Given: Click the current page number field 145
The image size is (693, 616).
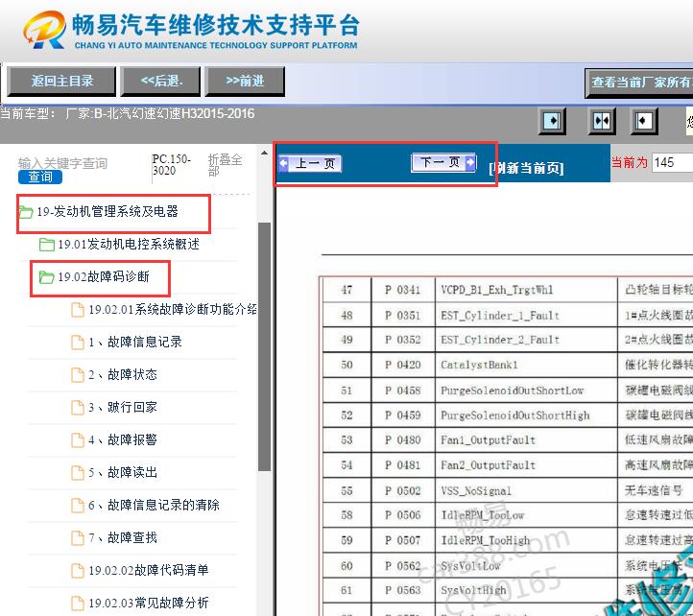Looking at the screenshot, I should (673, 162).
